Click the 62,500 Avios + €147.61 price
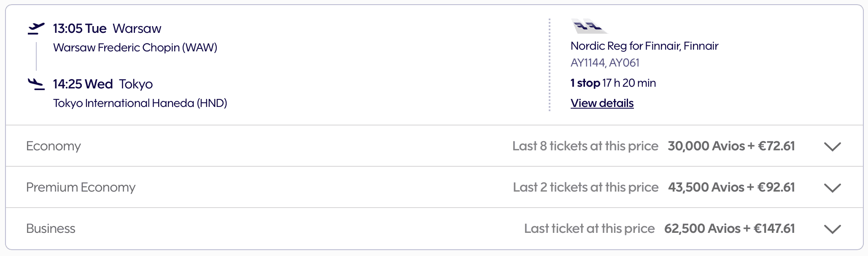This screenshot has height=256, width=868. point(729,229)
